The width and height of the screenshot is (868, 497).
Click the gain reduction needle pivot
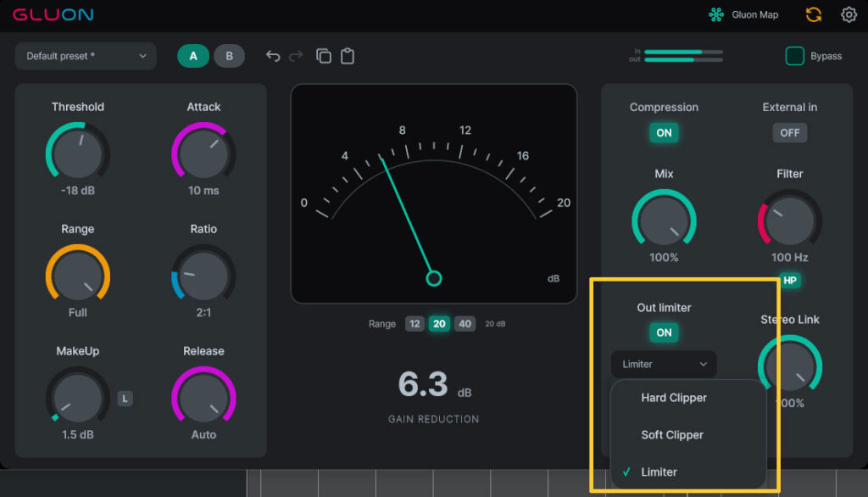pyautogui.click(x=434, y=278)
